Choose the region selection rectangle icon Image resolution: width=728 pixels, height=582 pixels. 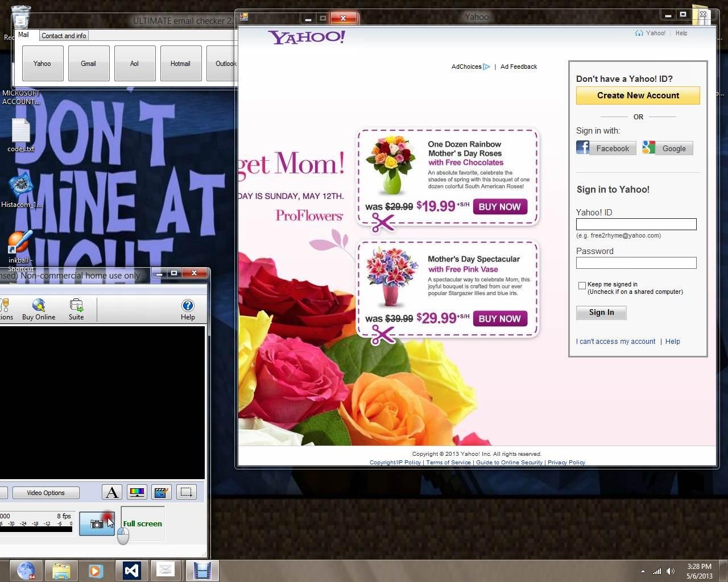187,492
